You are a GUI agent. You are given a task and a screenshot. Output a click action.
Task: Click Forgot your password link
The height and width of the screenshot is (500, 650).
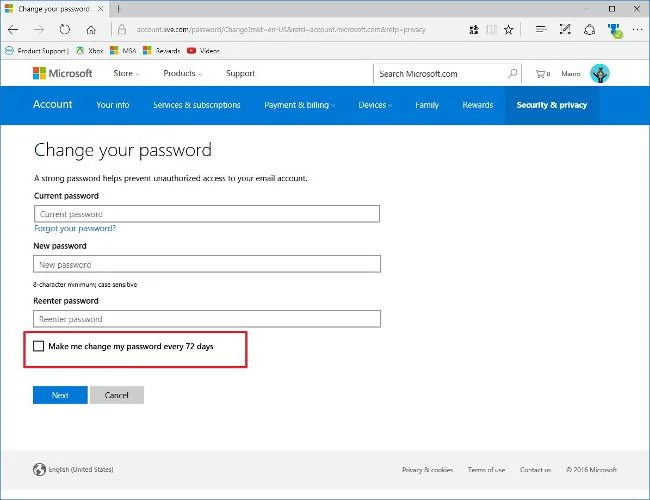click(75, 228)
